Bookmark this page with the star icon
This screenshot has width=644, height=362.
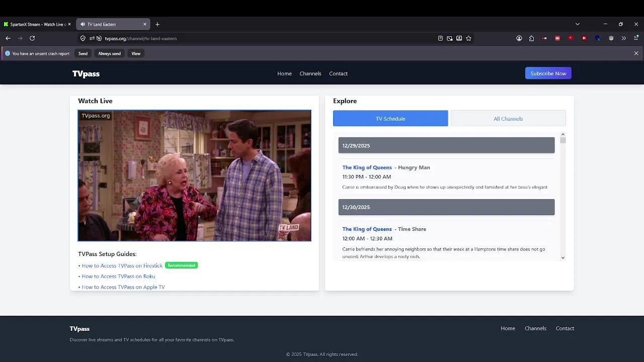(468, 38)
